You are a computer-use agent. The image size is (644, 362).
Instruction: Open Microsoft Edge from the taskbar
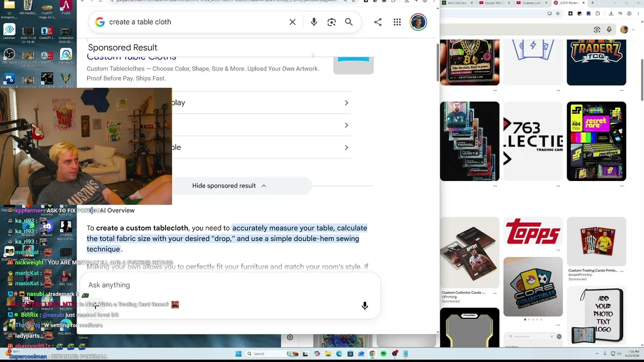click(339, 354)
